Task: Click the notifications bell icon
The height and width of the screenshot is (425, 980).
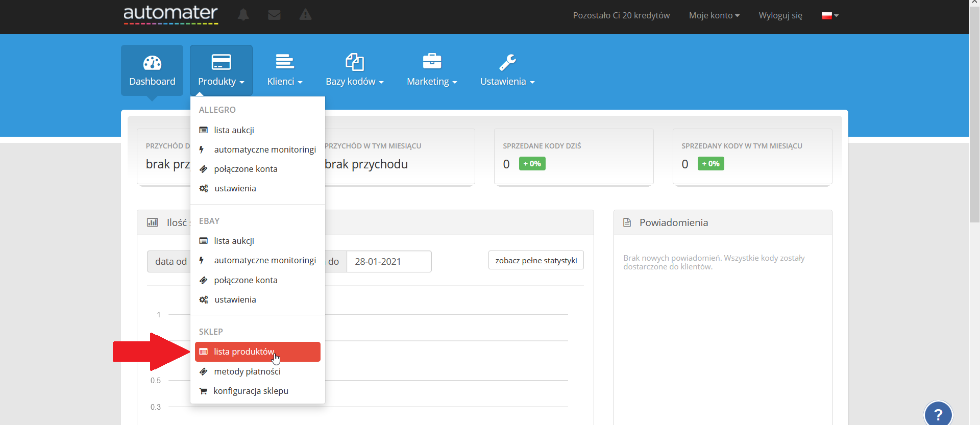Action: tap(243, 15)
